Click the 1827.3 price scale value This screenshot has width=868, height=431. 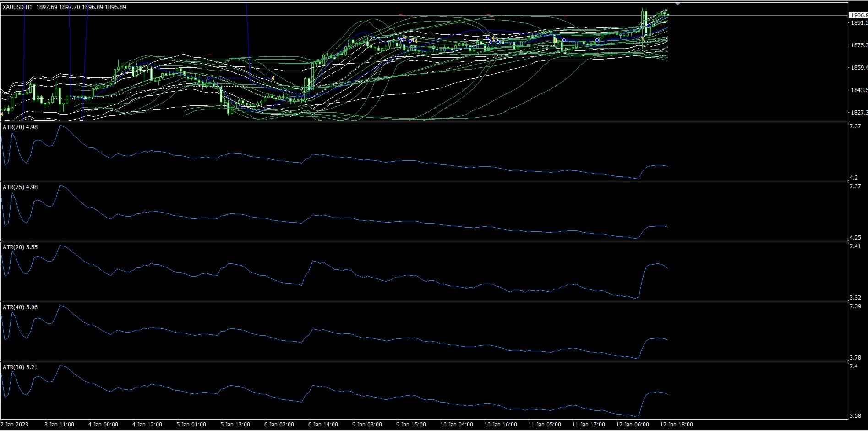coord(859,113)
